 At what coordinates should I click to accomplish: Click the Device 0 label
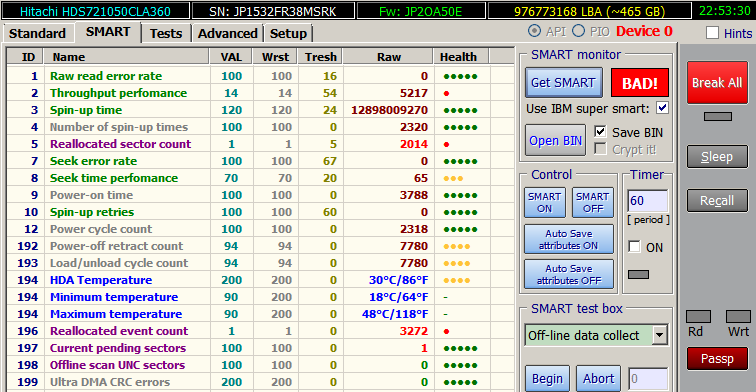(644, 31)
